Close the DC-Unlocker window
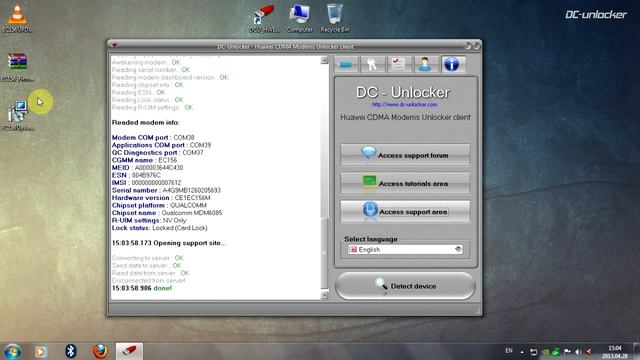Image resolution: width=640 pixels, height=360 pixels. pos(476,46)
